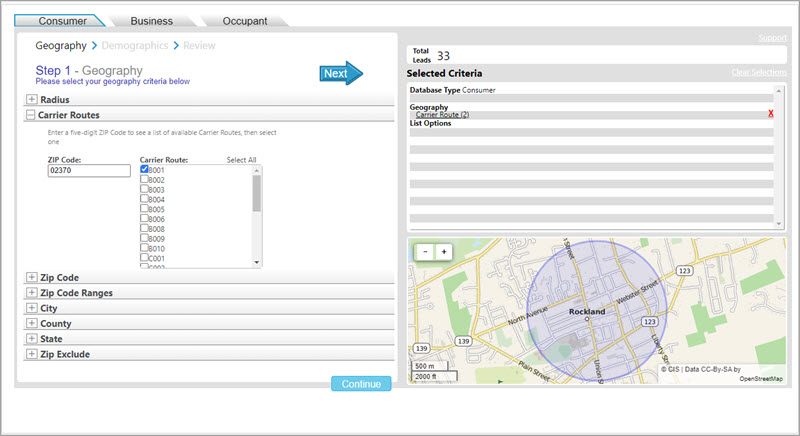Go to Review breadcrumb step
800x436 pixels.
[199, 45]
